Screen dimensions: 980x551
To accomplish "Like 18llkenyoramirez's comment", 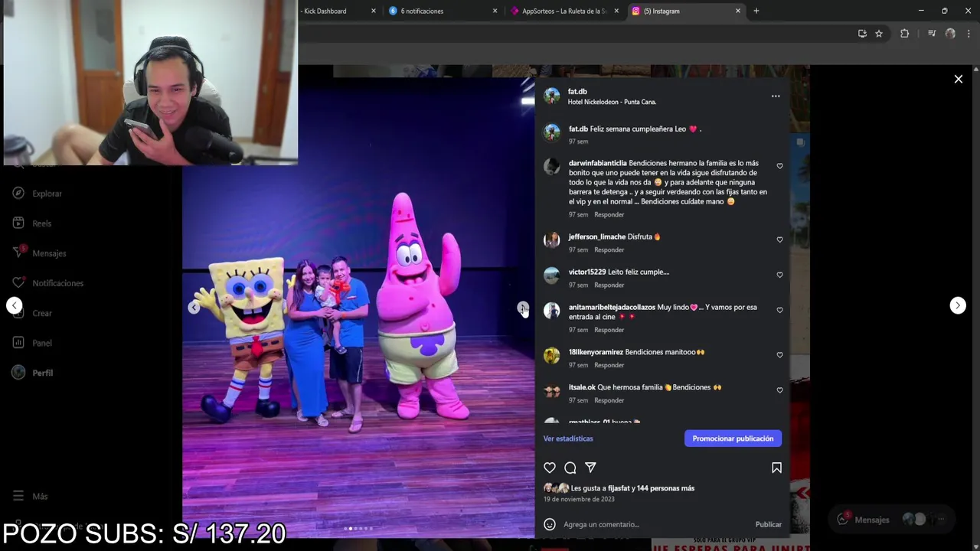I will pyautogui.click(x=779, y=355).
